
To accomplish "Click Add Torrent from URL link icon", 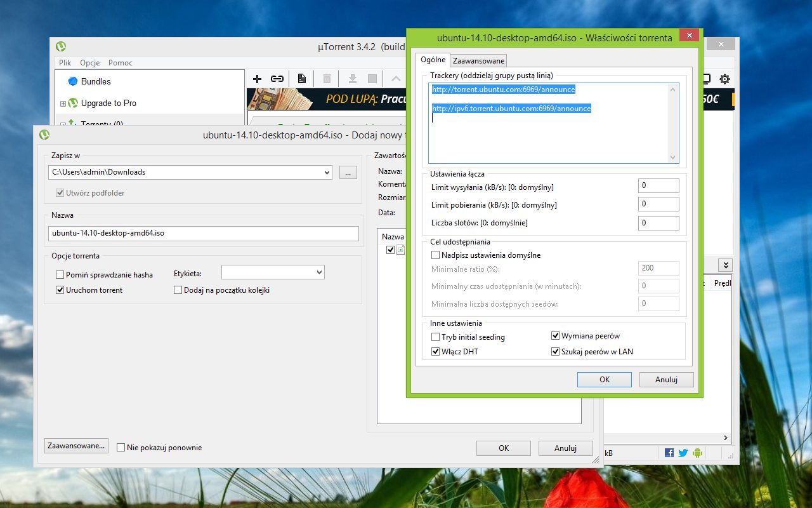I will (x=277, y=79).
